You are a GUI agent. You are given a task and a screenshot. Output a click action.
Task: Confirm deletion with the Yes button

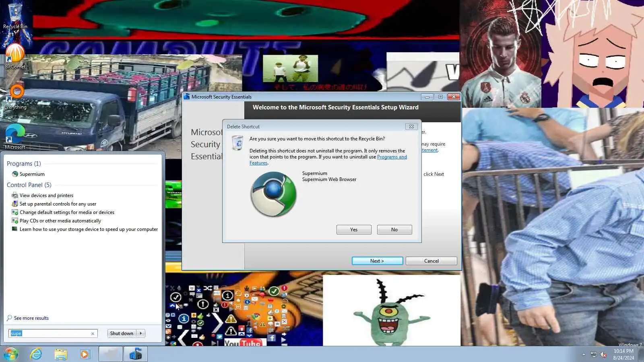coord(354,230)
